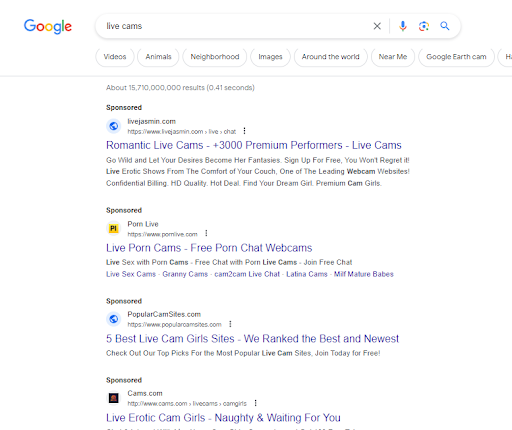Open the 5 Best Live Cam result title
512x430 pixels.
252,339
